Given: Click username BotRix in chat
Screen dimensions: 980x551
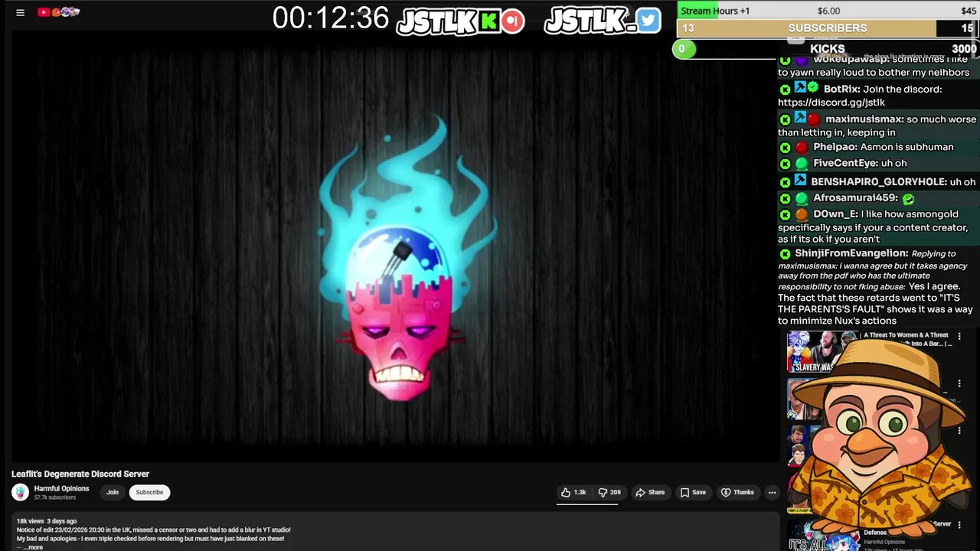Looking at the screenshot, I should (x=842, y=89).
